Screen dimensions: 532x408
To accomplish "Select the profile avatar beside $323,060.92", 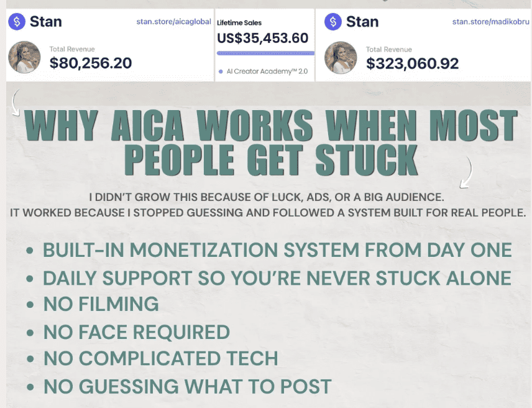I will [x=341, y=57].
